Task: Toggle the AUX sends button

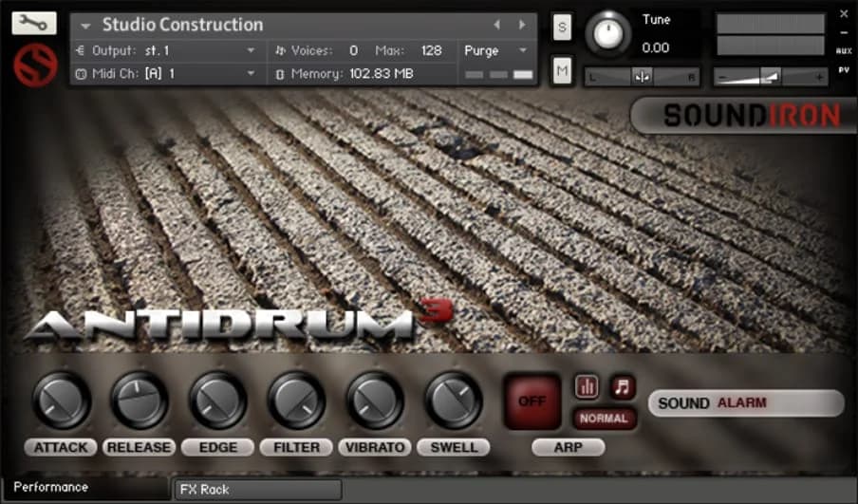Action: (844, 51)
